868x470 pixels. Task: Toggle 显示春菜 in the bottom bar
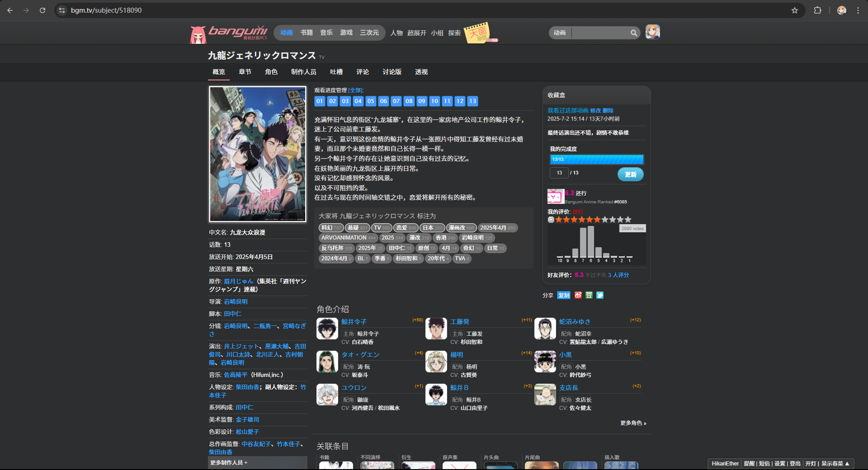835,464
